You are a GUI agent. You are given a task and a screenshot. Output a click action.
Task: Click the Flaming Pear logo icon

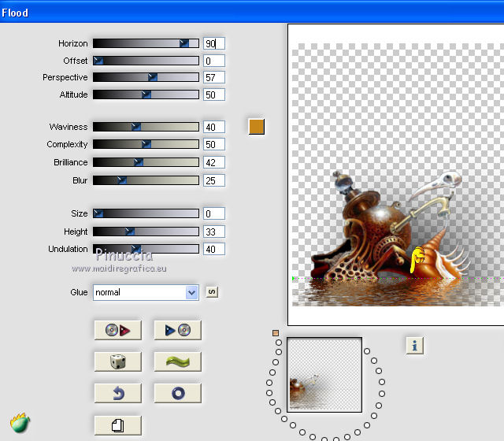pos(20,423)
